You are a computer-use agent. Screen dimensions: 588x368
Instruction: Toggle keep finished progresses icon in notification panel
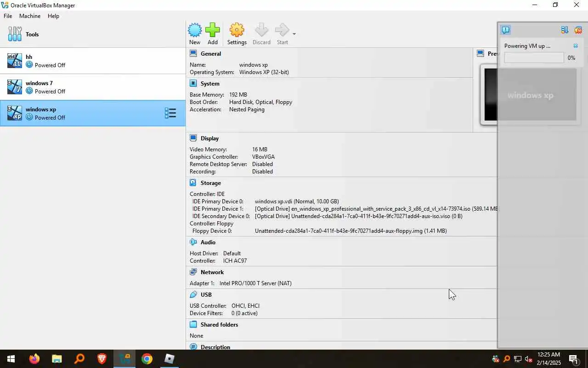point(565,30)
